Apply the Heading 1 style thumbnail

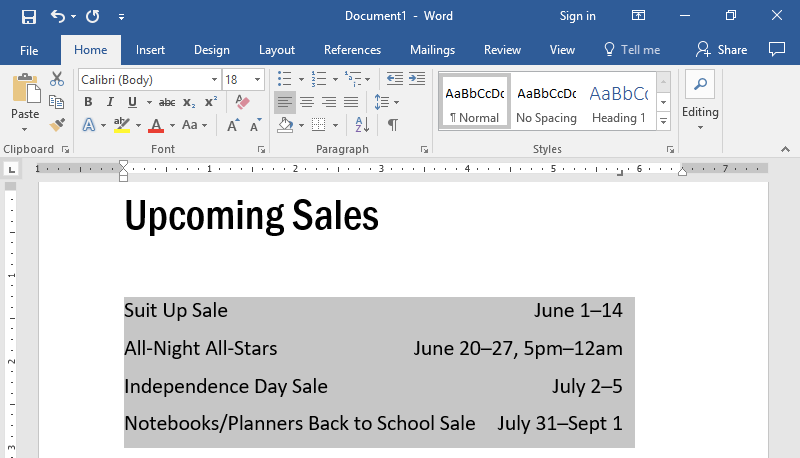tap(617, 102)
